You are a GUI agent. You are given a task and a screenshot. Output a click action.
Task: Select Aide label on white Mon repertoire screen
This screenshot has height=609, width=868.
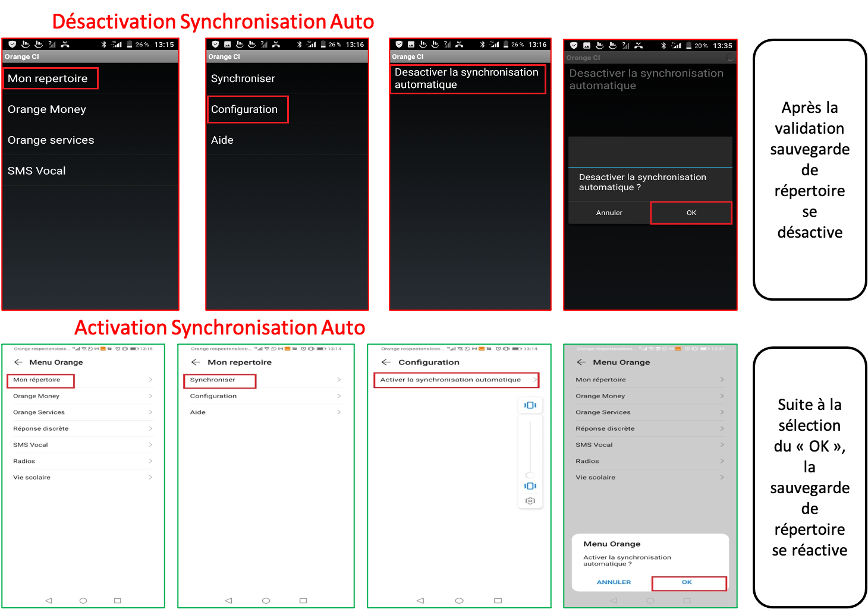pos(198,412)
